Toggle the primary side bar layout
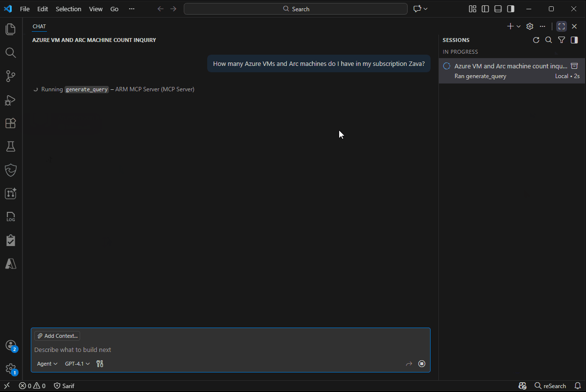The height and width of the screenshot is (392, 586). (x=485, y=9)
